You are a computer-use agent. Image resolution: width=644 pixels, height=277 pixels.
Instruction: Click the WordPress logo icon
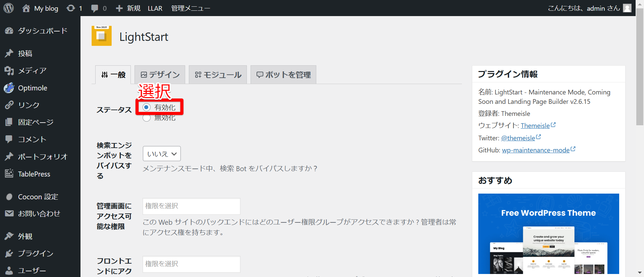pos(8,8)
